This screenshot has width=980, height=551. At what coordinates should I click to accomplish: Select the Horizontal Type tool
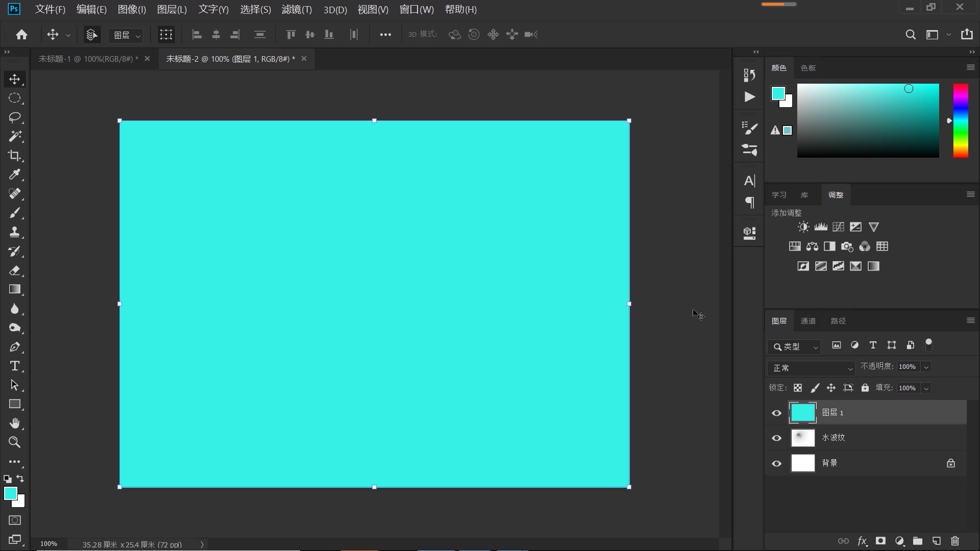[14, 366]
